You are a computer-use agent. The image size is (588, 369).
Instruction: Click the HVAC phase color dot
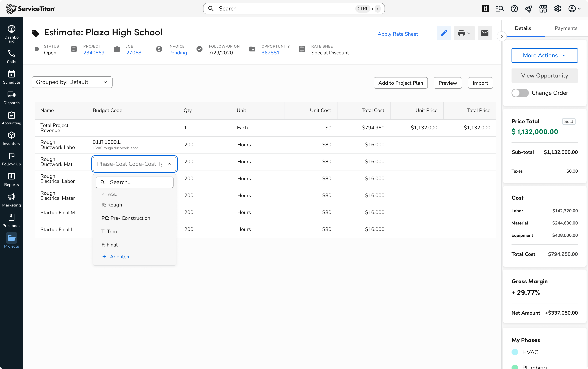(x=515, y=352)
